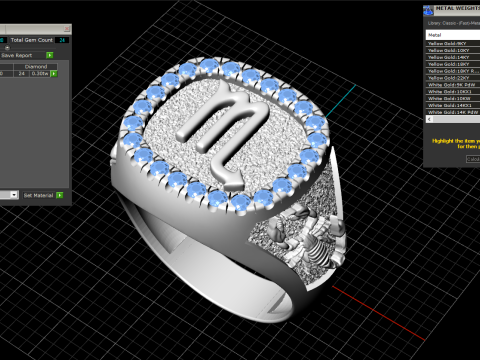480x360 pixels.
Task: Click the slider handle under Total Gem Count
Action: click(x=7, y=48)
